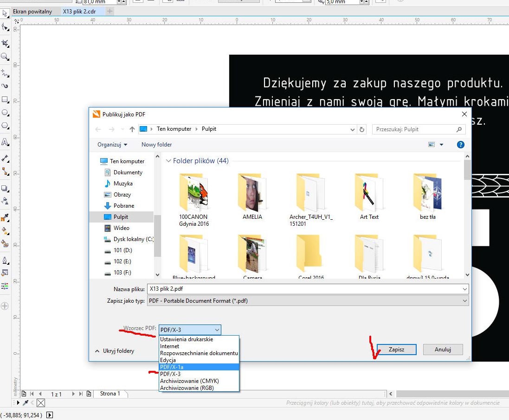This screenshot has height=420, width=509.
Task: Choose the Ellipse tool
Action: point(5,113)
